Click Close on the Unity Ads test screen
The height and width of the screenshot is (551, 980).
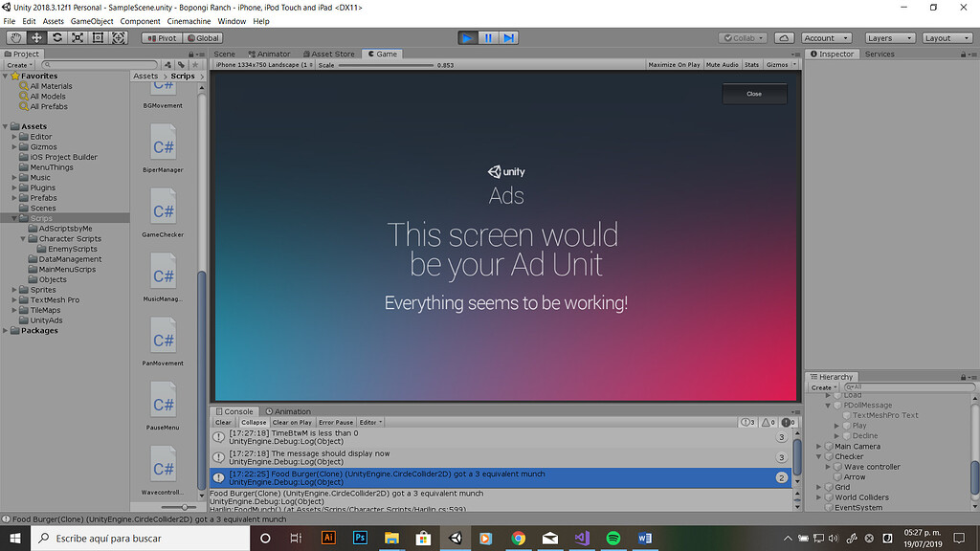tap(754, 94)
